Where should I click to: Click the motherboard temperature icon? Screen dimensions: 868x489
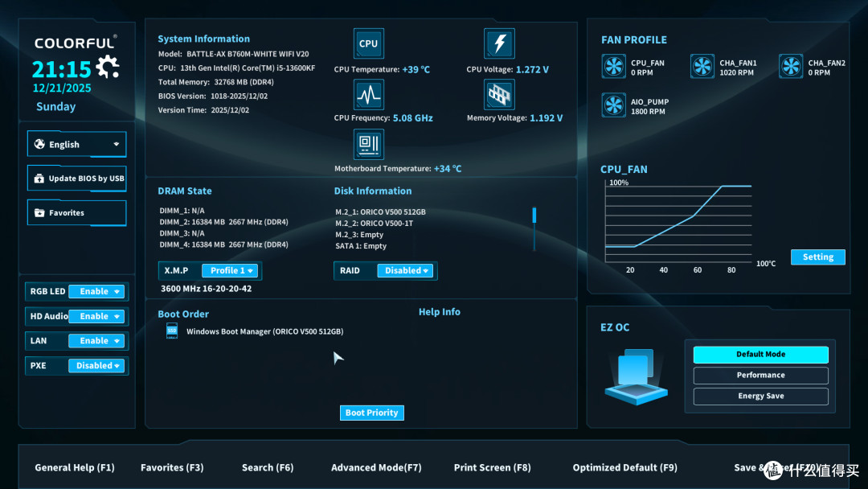pos(368,144)
